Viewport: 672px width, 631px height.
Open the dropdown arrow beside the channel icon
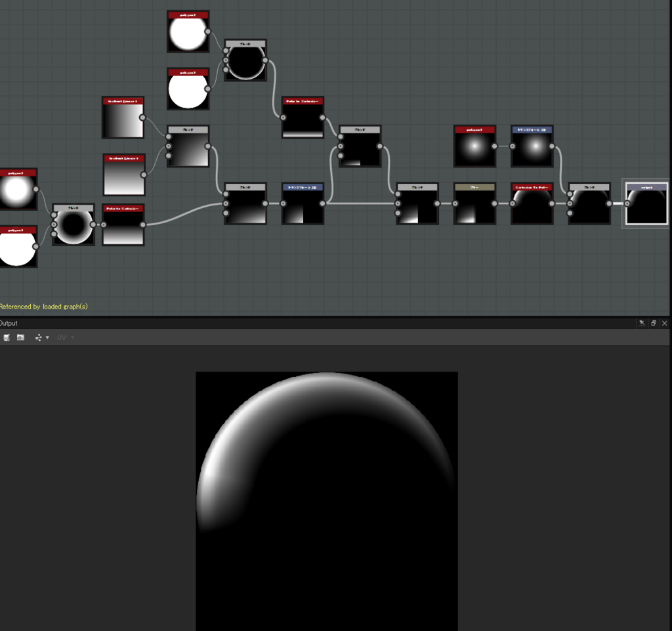coord(47,337)
